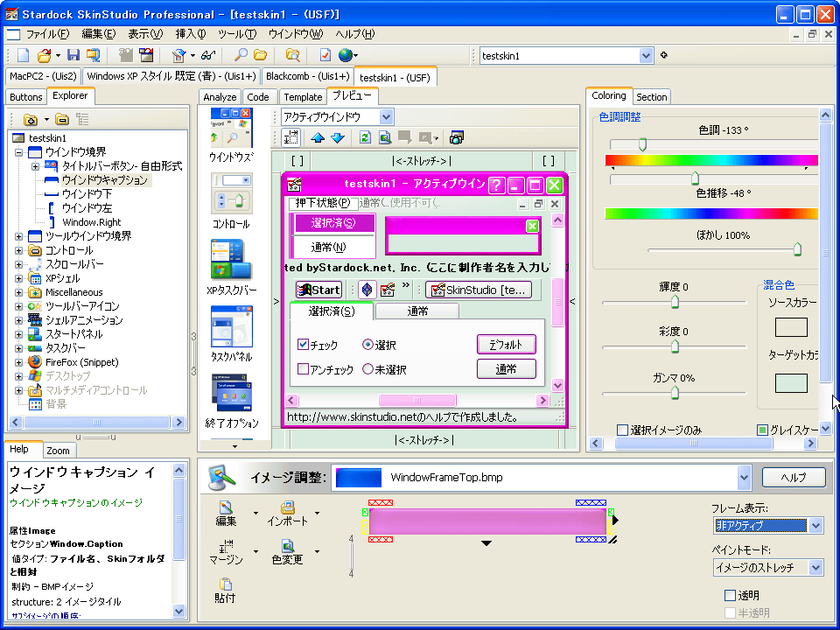Click the 貼付 paste icon

tap(225, 591)
